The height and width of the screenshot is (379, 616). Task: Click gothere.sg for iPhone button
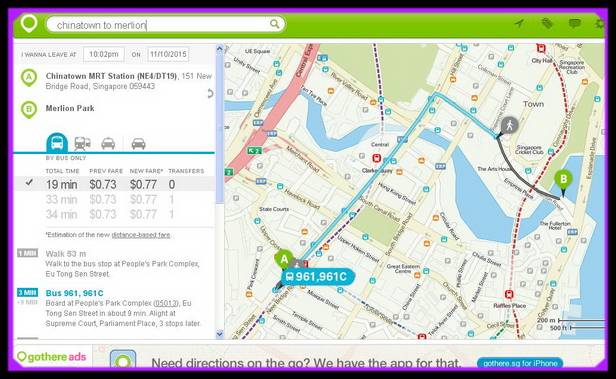(x=520, y=363)
